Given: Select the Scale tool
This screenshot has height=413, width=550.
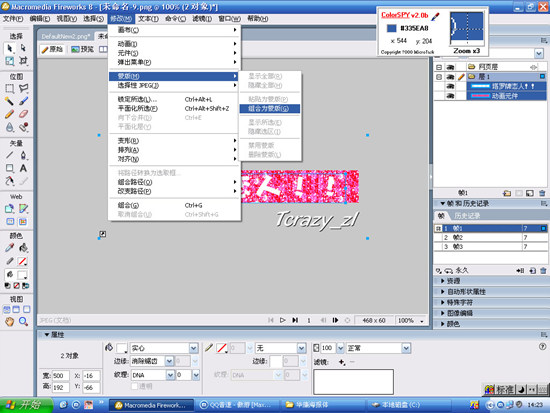Looking at the screenshot, I should tap(9, 61).
